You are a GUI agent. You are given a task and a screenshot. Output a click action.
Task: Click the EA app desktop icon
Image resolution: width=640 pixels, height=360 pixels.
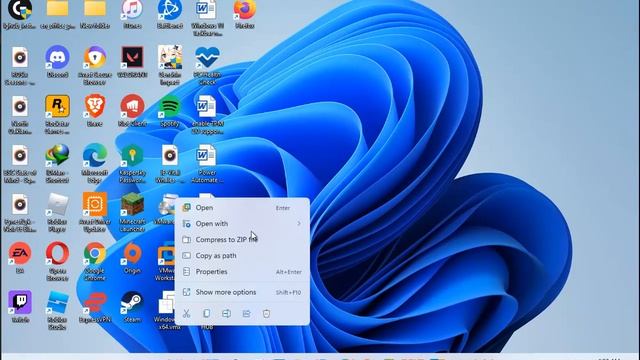(x=20, y=257)
